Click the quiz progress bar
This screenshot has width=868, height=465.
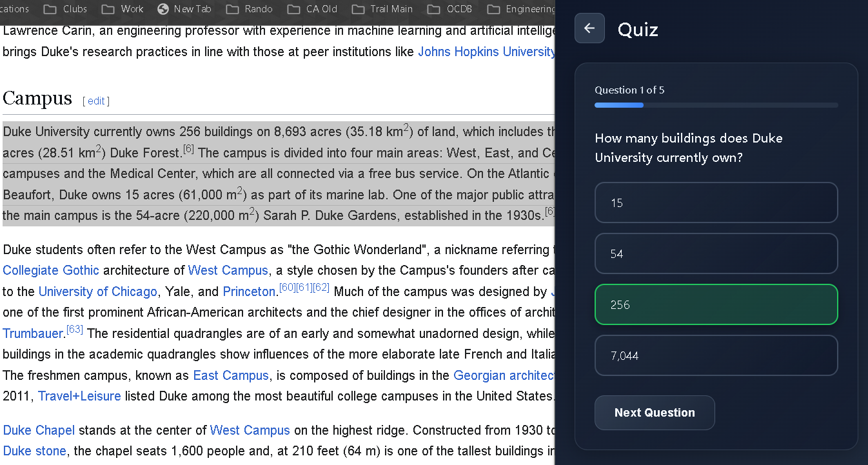pos(716,105)
